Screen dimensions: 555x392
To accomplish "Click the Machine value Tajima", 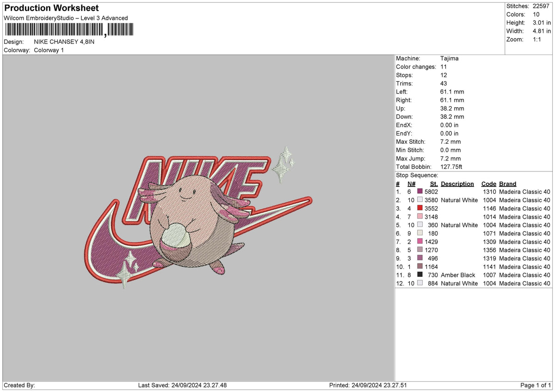I will [x=450, y=58].
